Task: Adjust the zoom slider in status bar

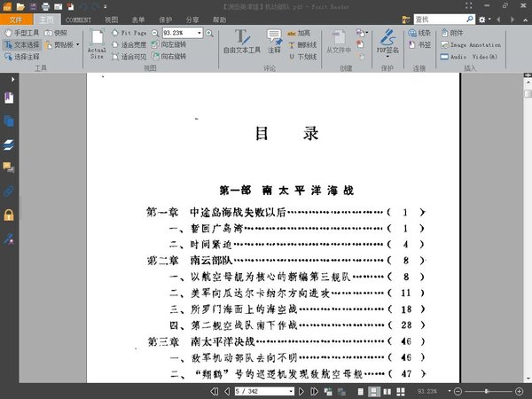Action: click(x=486, y=391)
